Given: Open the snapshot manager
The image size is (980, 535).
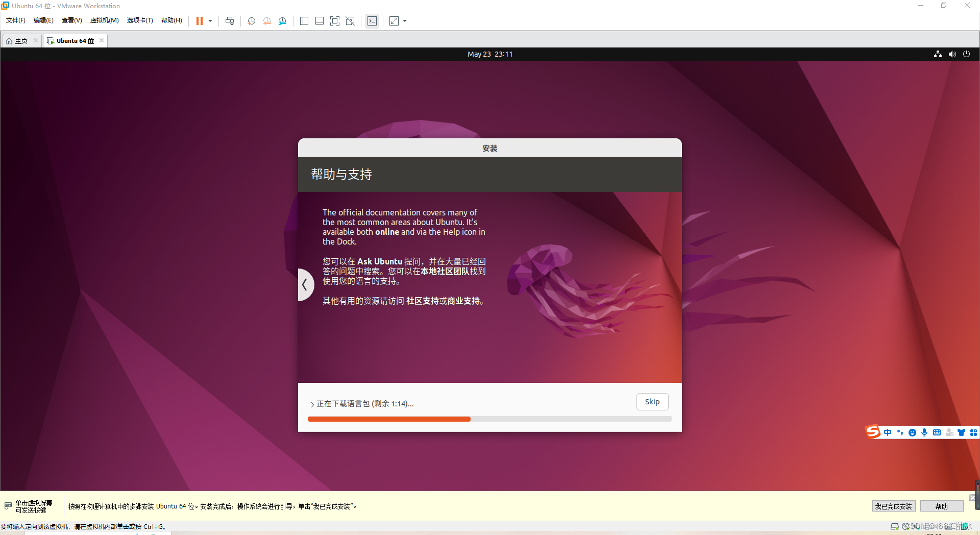Looking at the screenshot, I should [x=282, y=21].
